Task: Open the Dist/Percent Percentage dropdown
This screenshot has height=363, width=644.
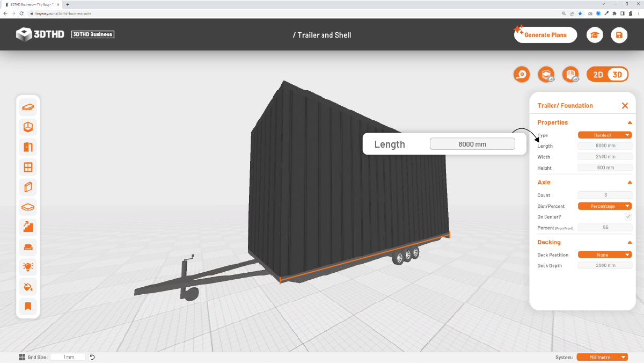Action: point(605,206)
